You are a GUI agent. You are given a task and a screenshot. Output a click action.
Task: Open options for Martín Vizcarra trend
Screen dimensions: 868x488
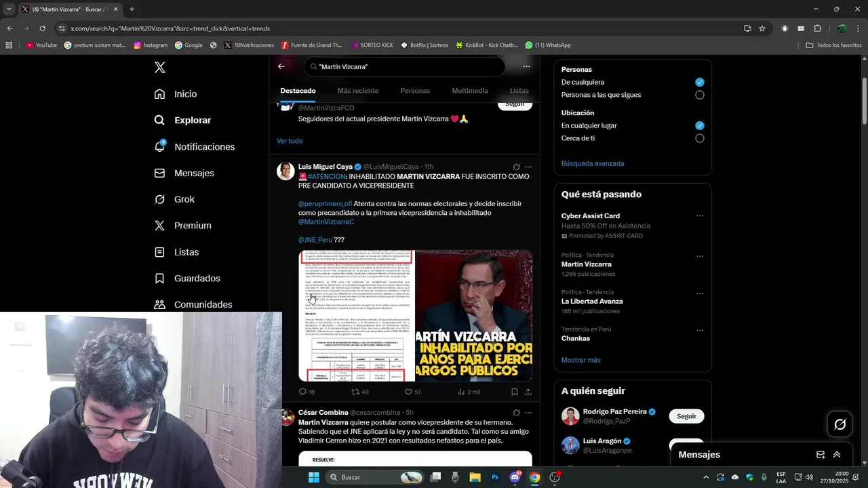tap(700, 257)
